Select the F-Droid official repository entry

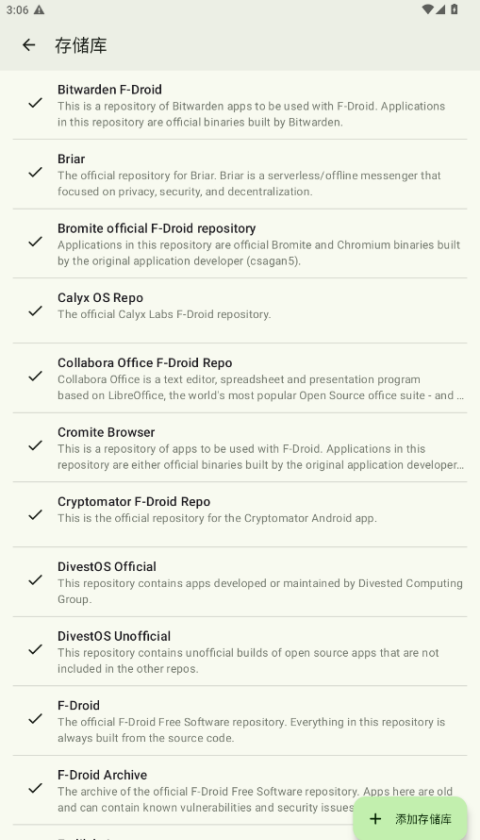pyautogui.click(x=240, y=721)
